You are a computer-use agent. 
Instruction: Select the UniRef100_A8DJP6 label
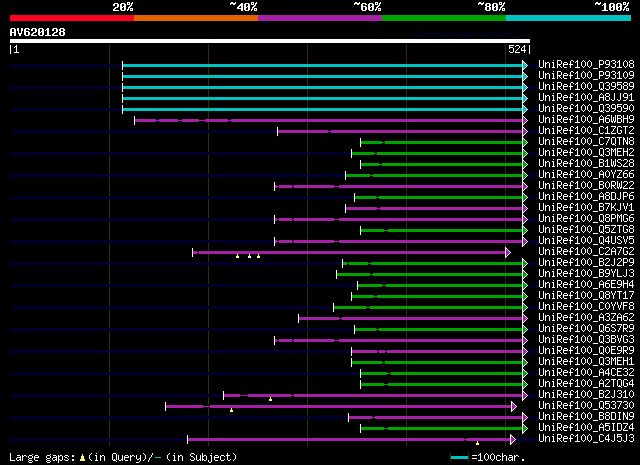click(586, 197)
